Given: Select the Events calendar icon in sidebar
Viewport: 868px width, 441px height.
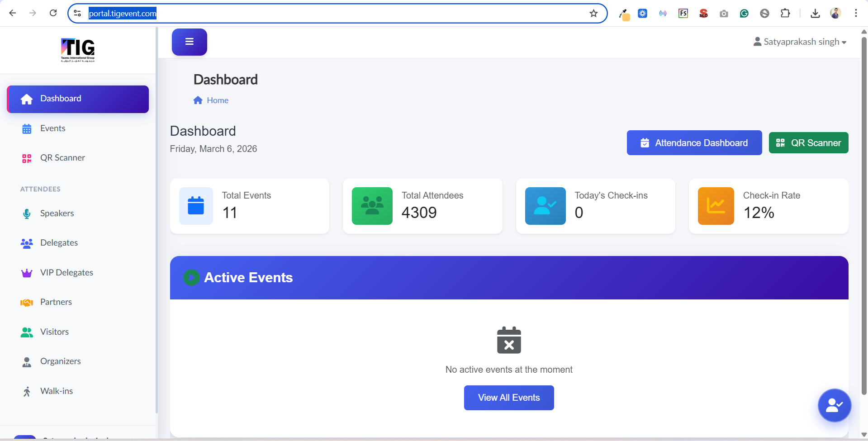Looking at the screenshot, I should (27, 128).
